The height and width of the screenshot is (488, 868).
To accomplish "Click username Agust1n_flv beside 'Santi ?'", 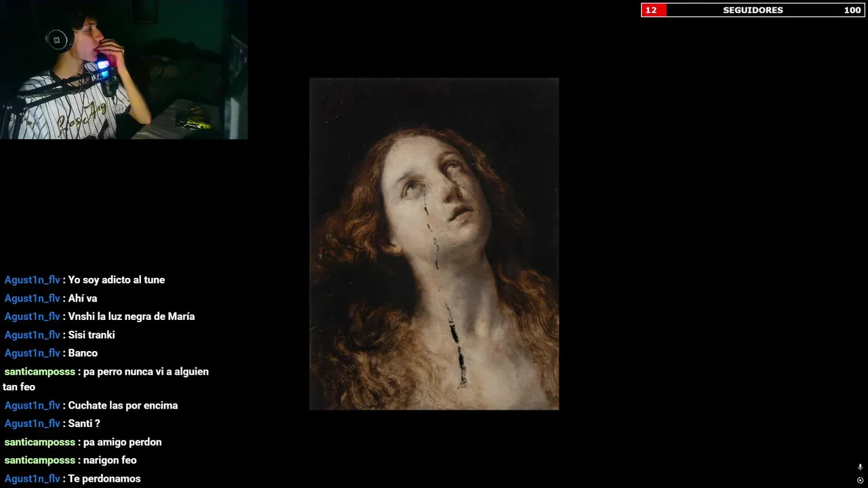I will pos(32,424).
